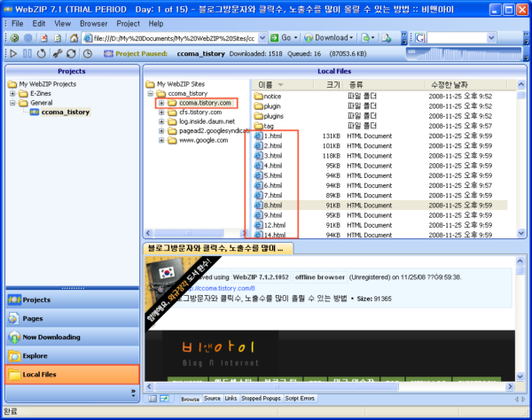Click the Home page icon
Image resolution: width=532 pixels, height=420 pixels.
point(74,38)
